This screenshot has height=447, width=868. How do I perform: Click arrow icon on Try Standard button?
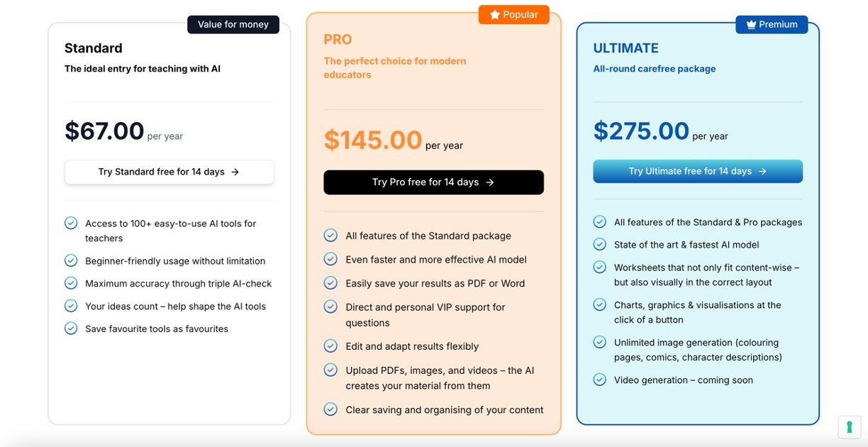coord(235,172)
